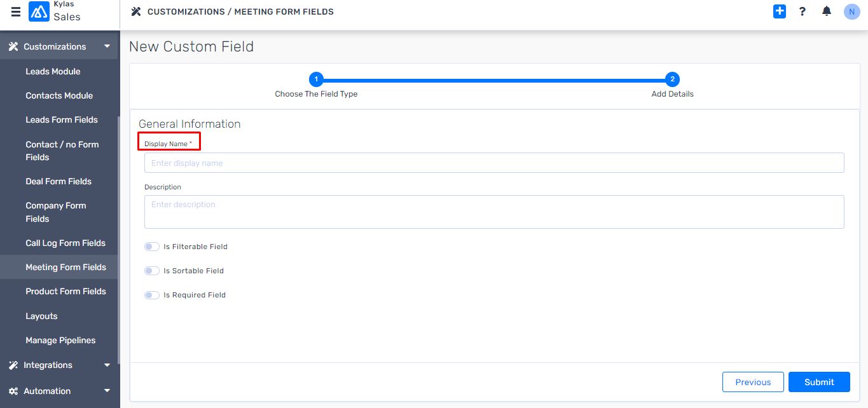
Task: Go back with the Previous button
Action: (x=753, y=382)
